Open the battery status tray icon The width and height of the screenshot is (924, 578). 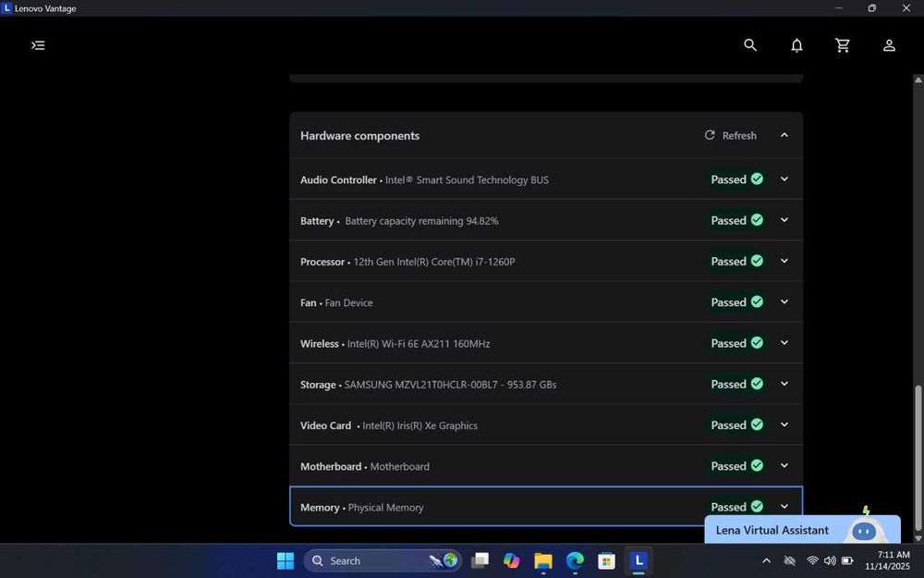pyautogui.click(x=847, y=560)
